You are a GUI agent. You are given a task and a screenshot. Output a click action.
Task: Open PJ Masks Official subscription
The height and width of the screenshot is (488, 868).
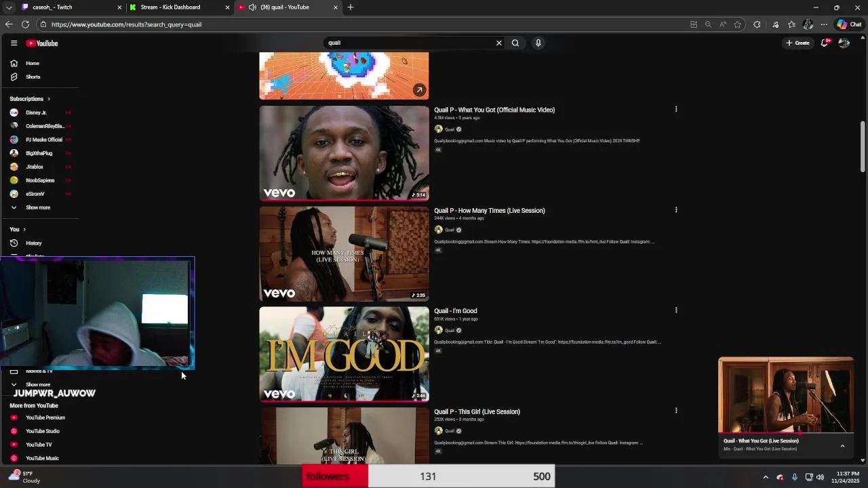pos(39,140)
